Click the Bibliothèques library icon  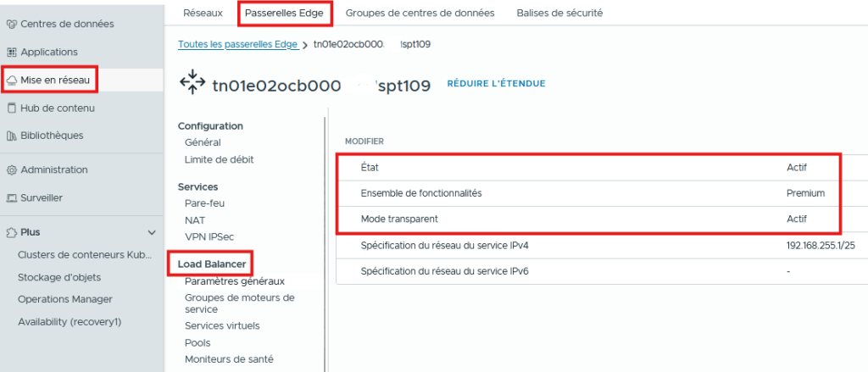click(11, 136)
